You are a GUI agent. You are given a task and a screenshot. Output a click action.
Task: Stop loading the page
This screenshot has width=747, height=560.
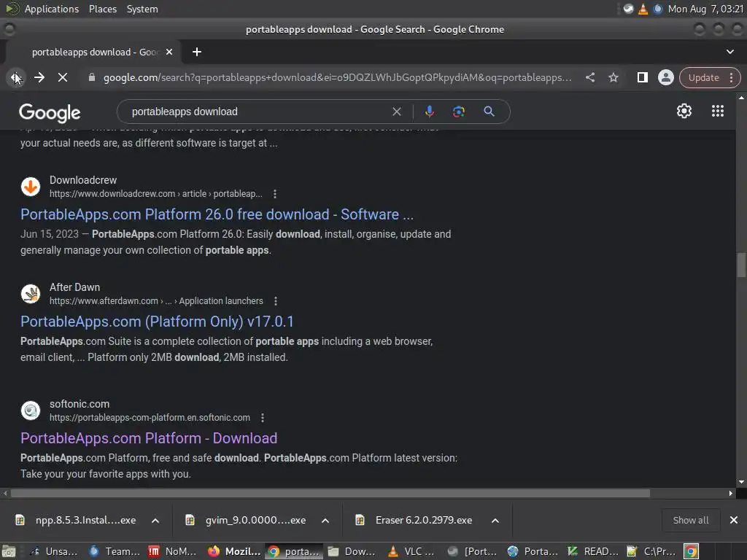[63, 77]
